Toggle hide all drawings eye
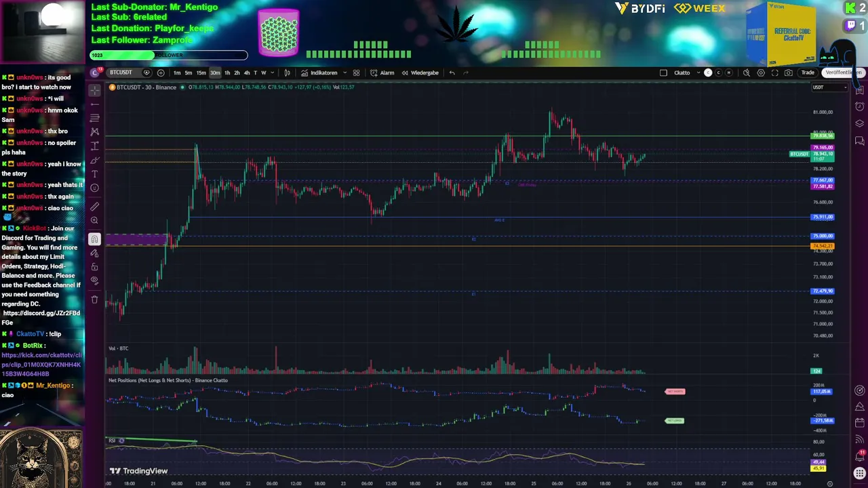 point(95,280)
